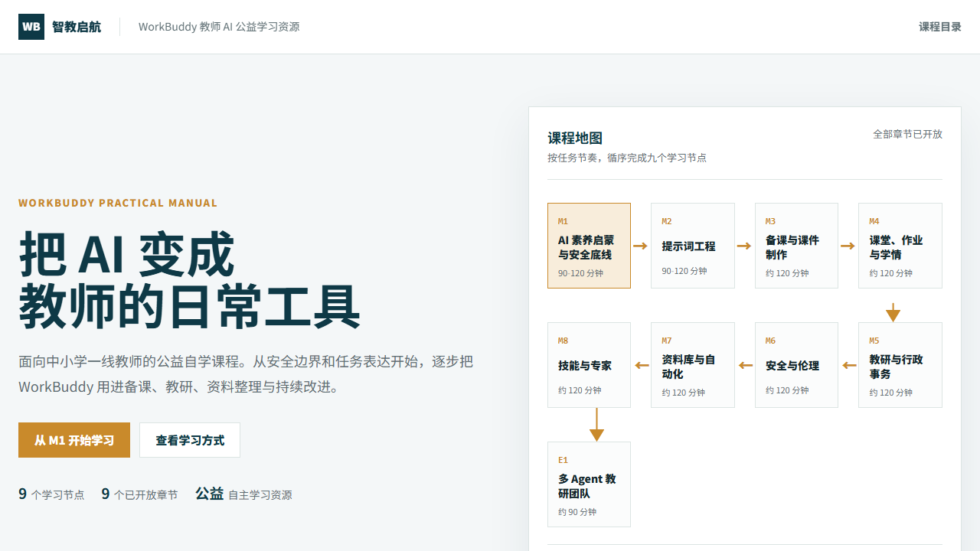
Task: Click the 查看学习方式 button
Action: point(190,440)
